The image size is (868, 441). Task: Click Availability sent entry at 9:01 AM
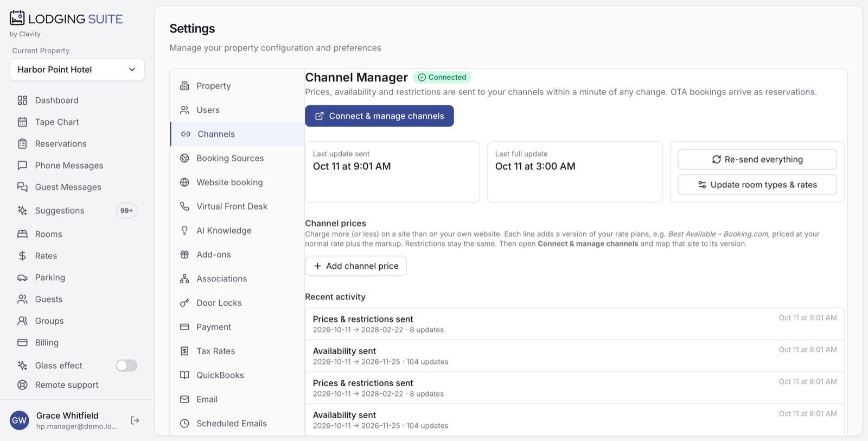point(575,356)
